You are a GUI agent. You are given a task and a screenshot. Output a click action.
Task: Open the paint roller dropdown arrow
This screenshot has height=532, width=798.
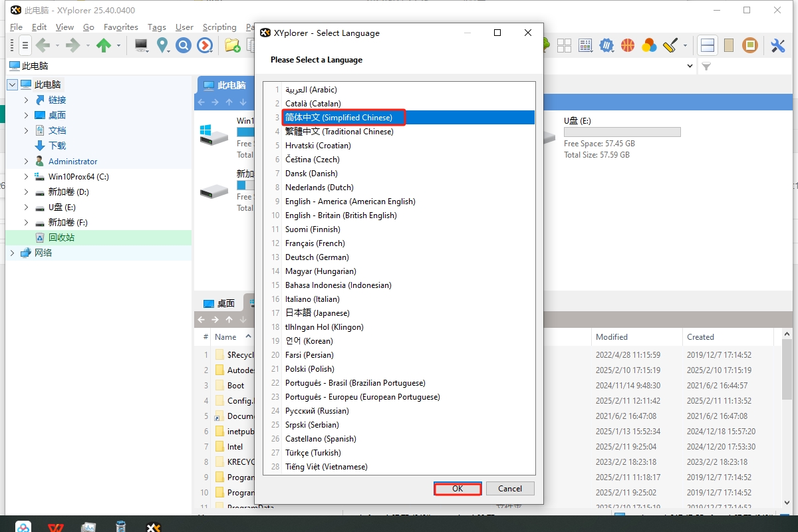tap(685, 45)
